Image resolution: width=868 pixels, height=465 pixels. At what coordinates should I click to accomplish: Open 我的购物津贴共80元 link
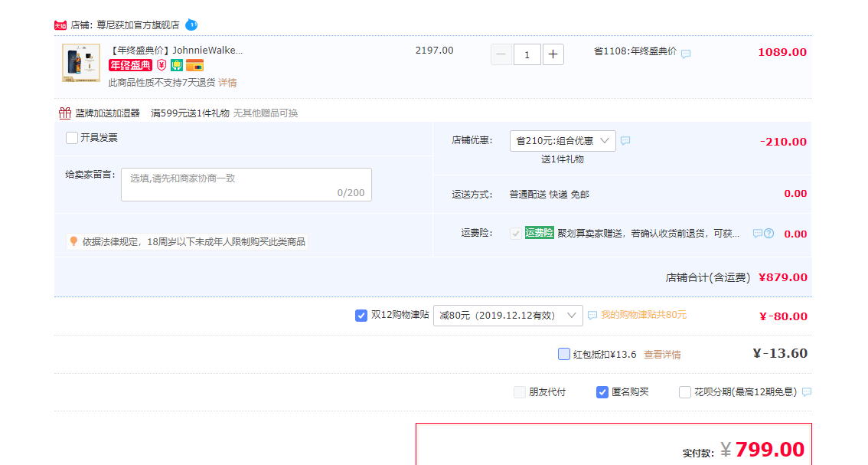(x=644, y=315)
